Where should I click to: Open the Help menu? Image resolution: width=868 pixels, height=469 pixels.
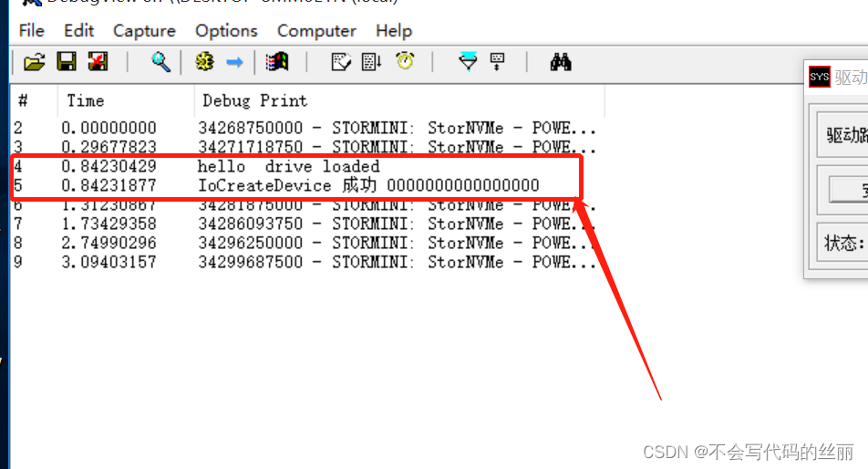(x=394, y=31)
